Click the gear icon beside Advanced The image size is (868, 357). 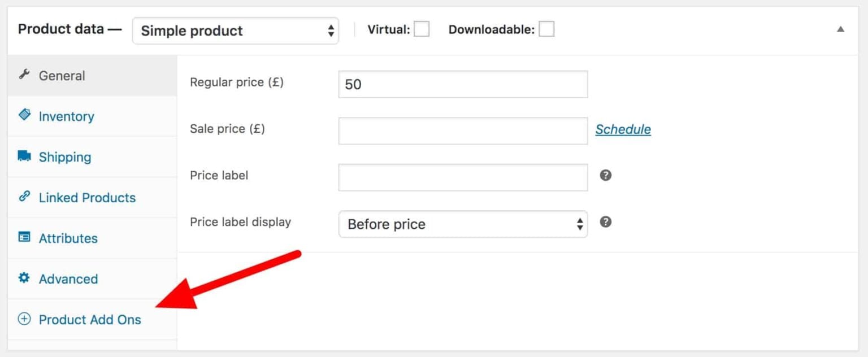pyautogui.click(x=24, y=278)
